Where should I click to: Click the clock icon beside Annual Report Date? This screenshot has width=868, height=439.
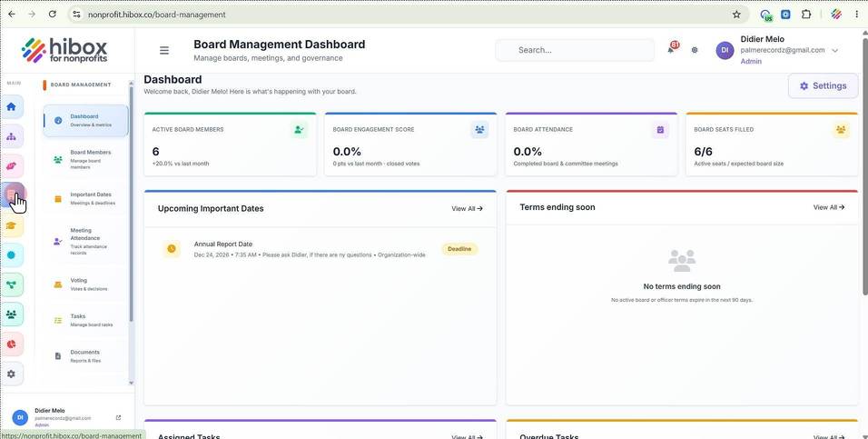pyautogui.click(x=172, y=249)
